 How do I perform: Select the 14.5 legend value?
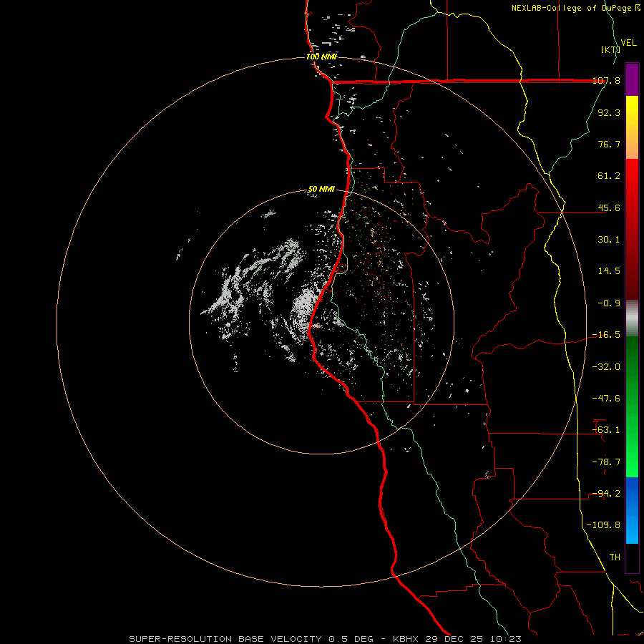click(x=609, y=271)
